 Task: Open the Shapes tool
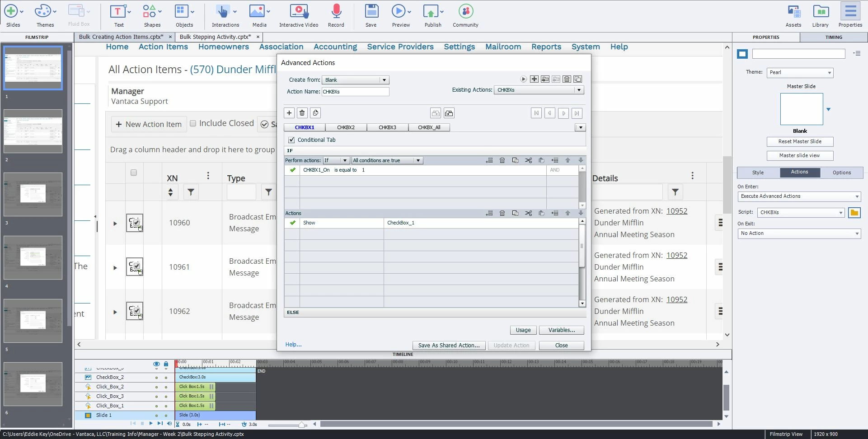click(152, 16)
